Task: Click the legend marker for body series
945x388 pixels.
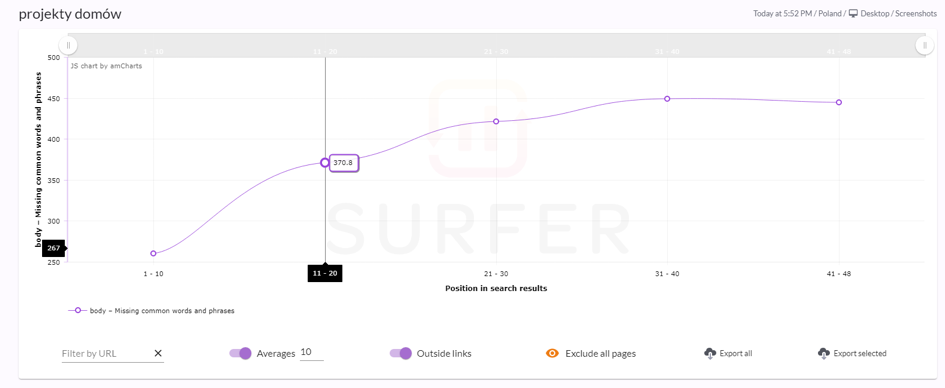Action: [78, 311]
